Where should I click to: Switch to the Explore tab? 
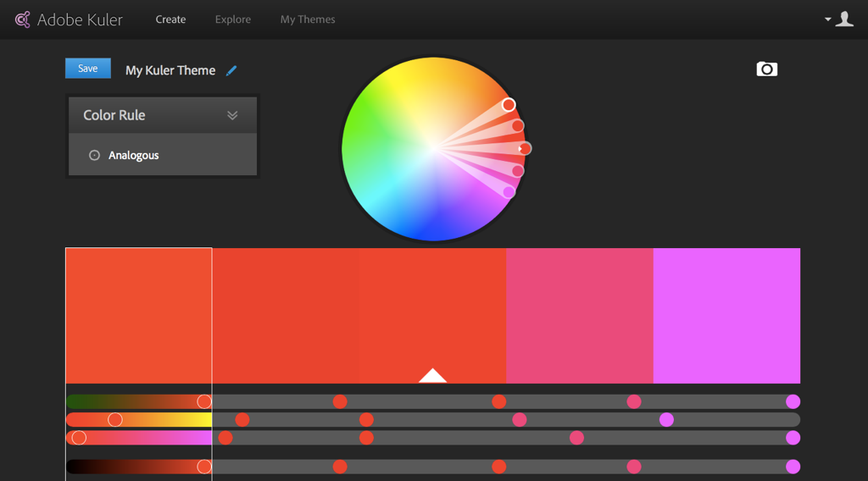point(233,19)
